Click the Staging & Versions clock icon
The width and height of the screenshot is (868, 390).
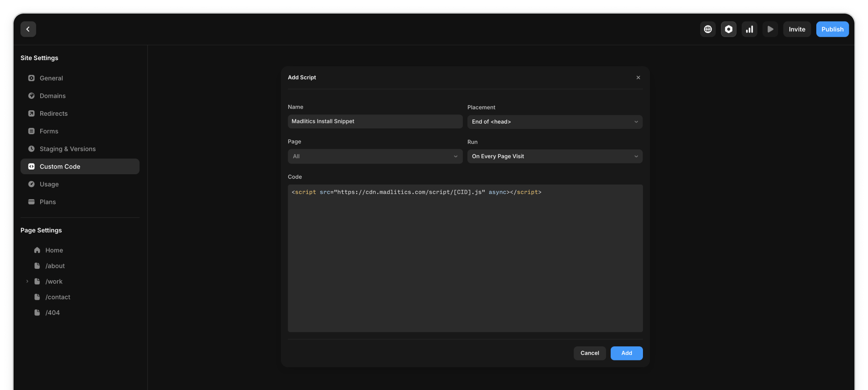(x=31, y=149)
